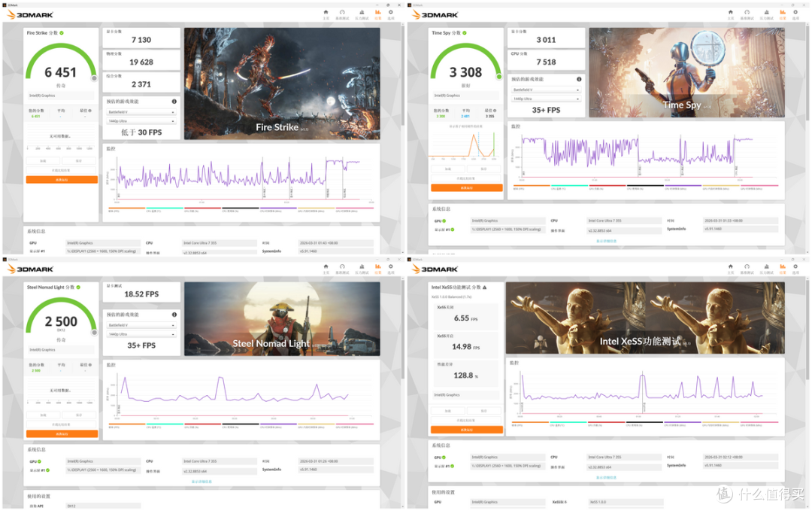
Task: Click info icon in Time Spy game performance panel
Action: click(579, 79)
